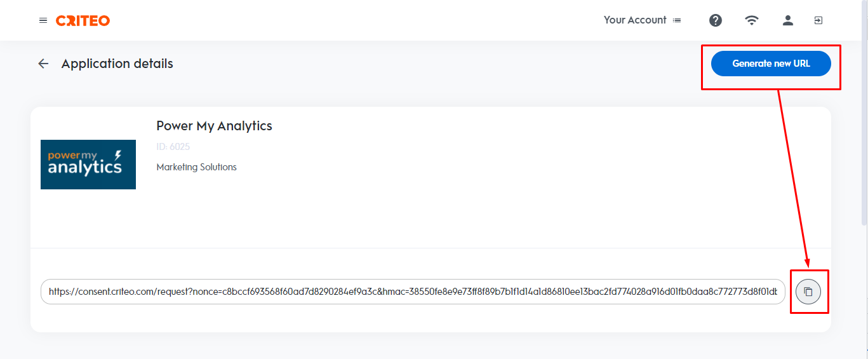Click the Marketing Solutions label
The image size is (868, 359).
(x=196, y=167)
